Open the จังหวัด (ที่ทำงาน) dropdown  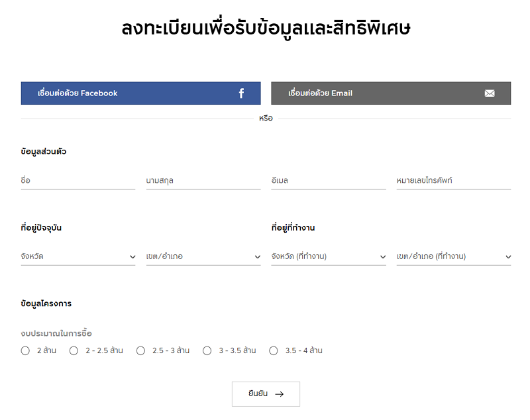[x=329, y=257]
